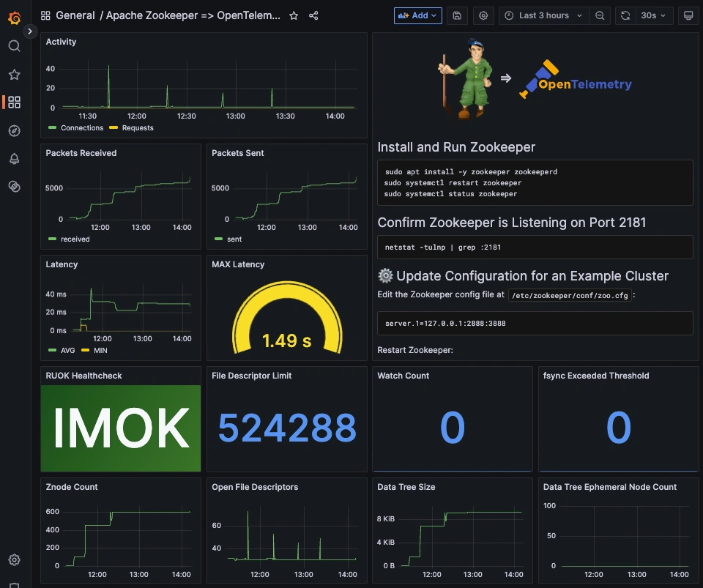Click the Install and Run Zookeeper heading
Viewport: 703px width, 588px height.
(456, 147)
